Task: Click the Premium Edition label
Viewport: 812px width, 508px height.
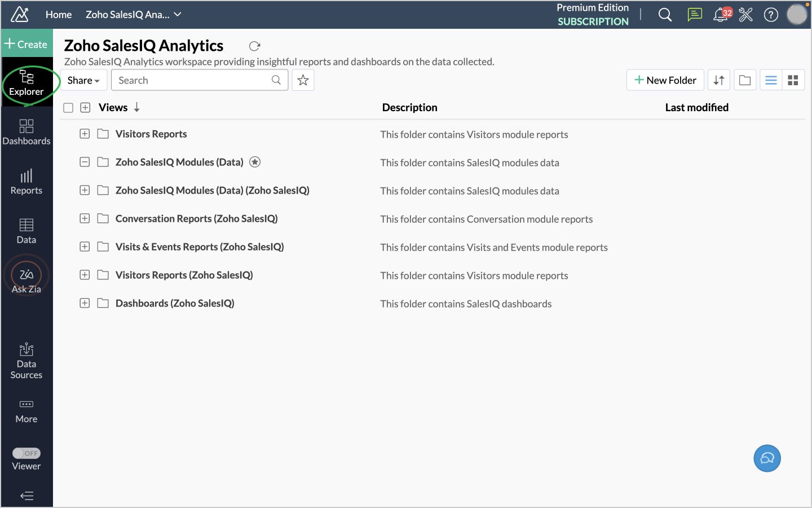Action: pos(593,7)
